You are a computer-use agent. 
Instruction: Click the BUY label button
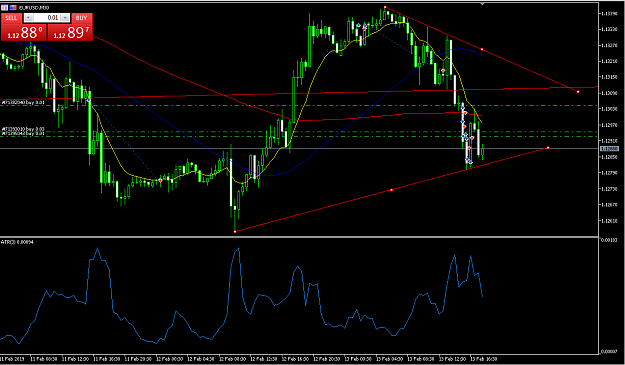82,18
